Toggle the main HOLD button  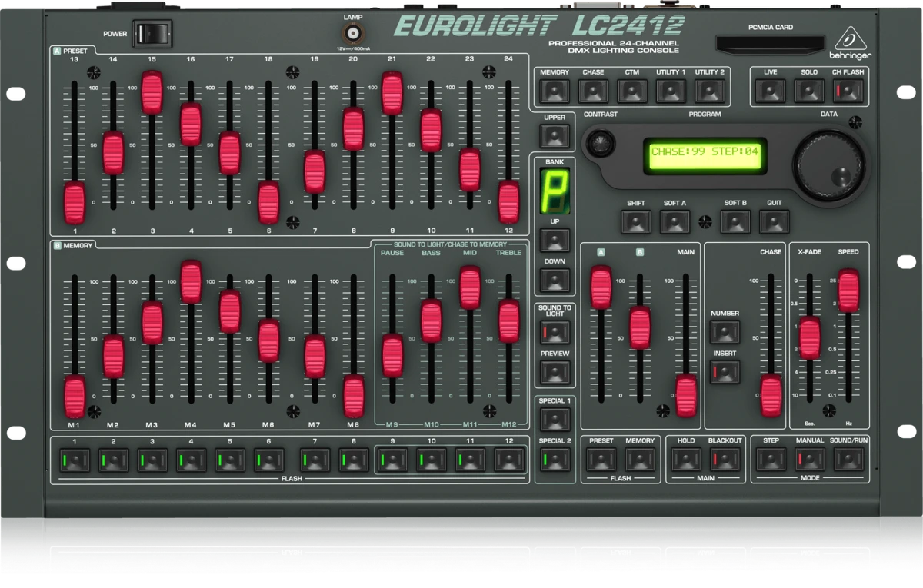pyautogui.click(x=685, y=460)
